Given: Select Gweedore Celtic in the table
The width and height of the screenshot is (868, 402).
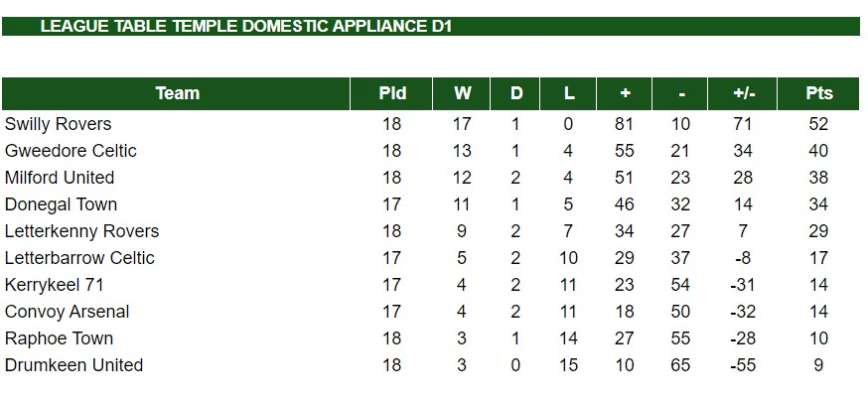Looking at the screenshot, I should click(x=71, y=151).
